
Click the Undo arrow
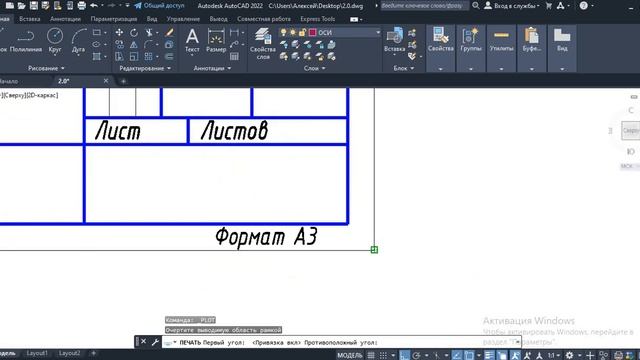click(94, 6)
